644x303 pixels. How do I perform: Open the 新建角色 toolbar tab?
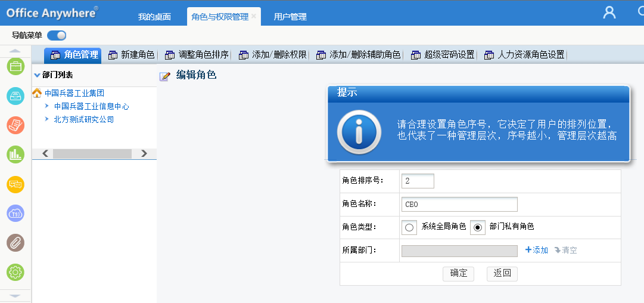[x=132, y=55]
